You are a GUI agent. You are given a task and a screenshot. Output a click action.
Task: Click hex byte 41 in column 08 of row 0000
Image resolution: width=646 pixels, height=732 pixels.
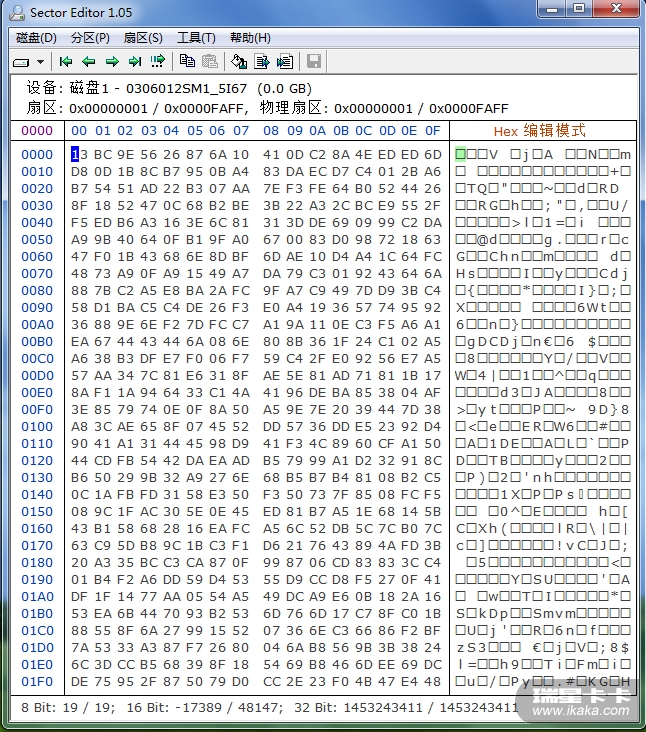pyautogui.click(x=271, y=155)
